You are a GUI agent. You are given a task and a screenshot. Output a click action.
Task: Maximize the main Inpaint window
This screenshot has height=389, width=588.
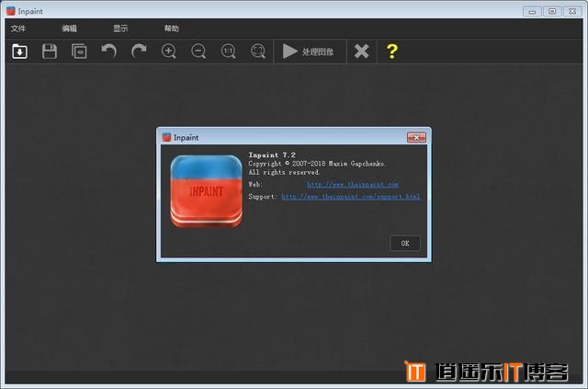click(552, 11)
